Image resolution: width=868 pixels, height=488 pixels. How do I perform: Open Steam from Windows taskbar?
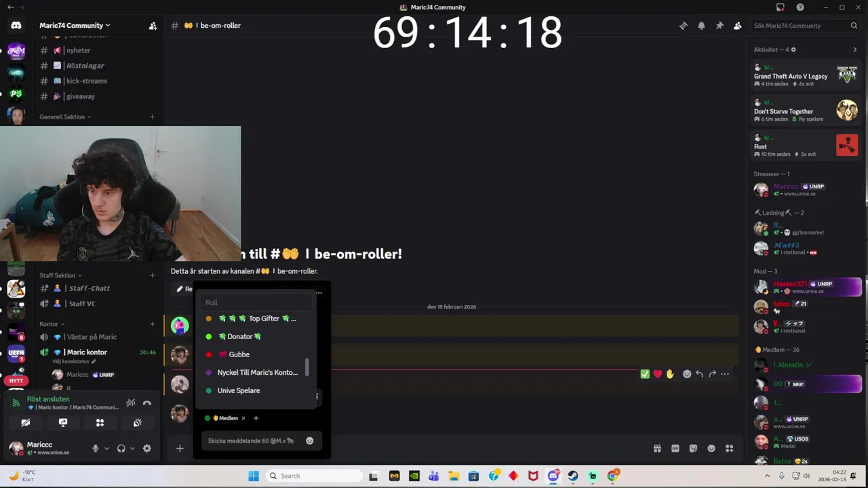click(x=573, y=476)
